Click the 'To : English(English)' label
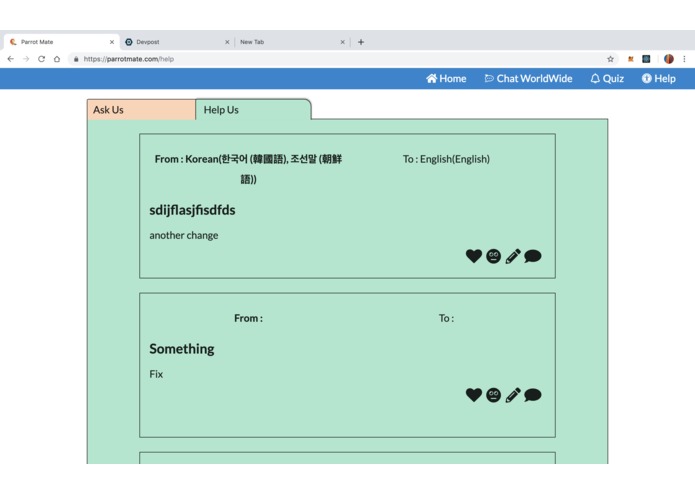The width and height of the screenshot is (695, 494). click(446, 159)
